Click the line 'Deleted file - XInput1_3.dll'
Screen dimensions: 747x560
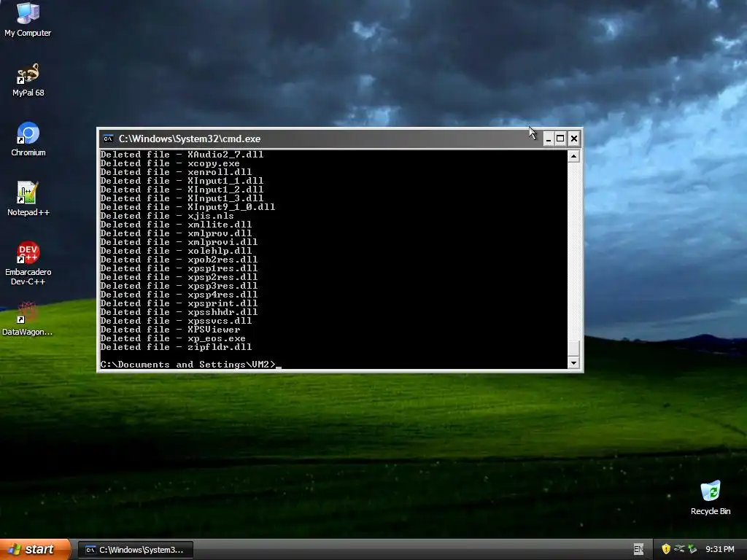pyautogui.click(x=182, y=198)
